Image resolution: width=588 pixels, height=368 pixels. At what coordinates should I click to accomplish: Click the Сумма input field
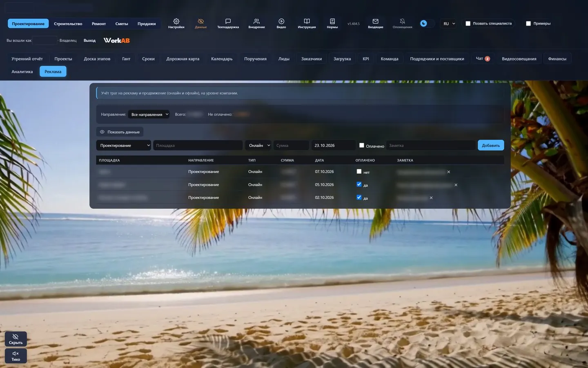(291, 145)
